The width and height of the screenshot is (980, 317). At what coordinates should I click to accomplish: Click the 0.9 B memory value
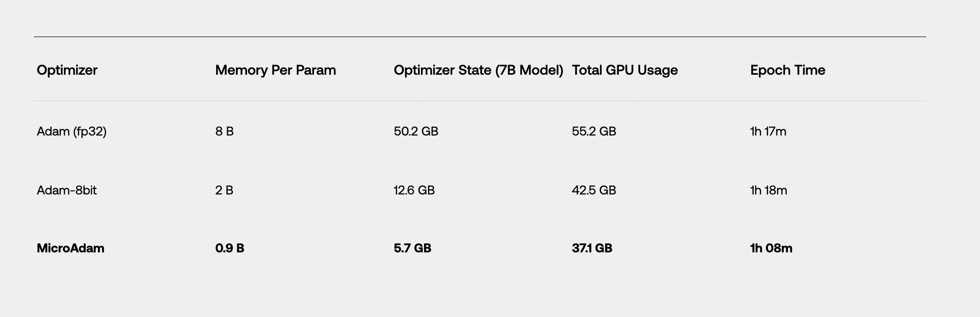pyautogui.click(x=229, y=248)
